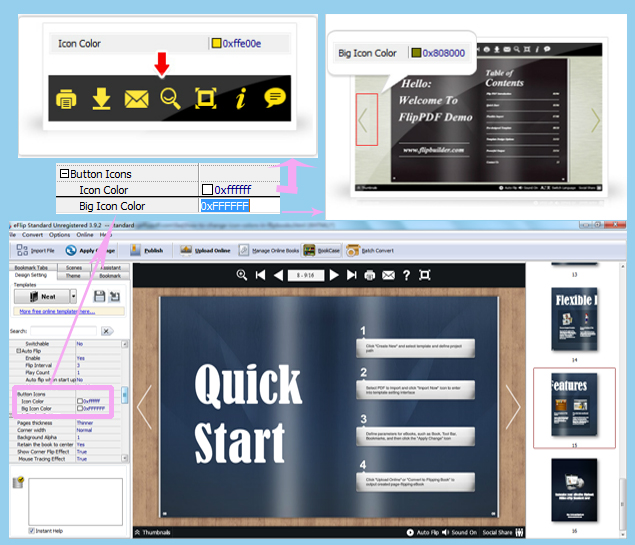Click olive previous-page arrow in FlipPDF Demo
Viewport: 635px width, 545px height.
[x=363, y=119]
